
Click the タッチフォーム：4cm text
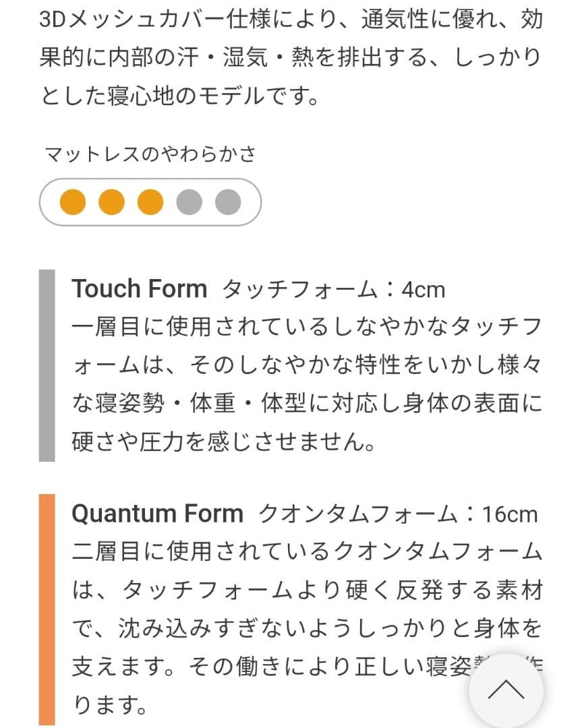pos(334,290)
